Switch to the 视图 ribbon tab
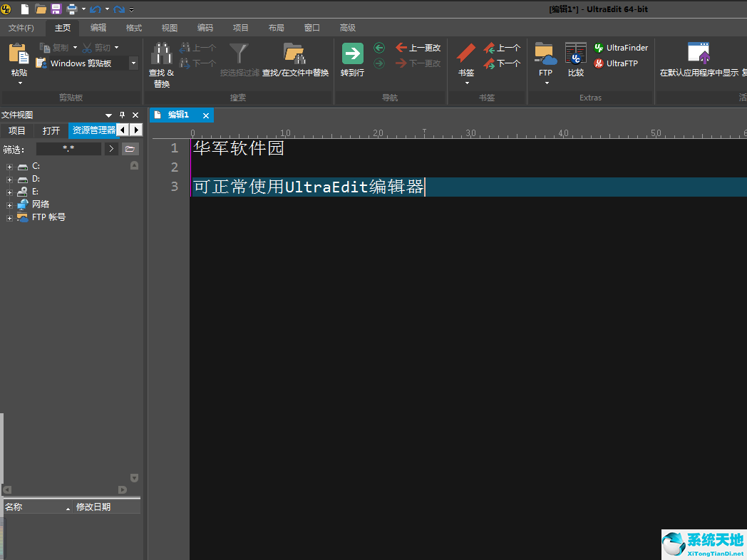The width and height of the screenshot is (747, 560). click(x=170, y=28)
